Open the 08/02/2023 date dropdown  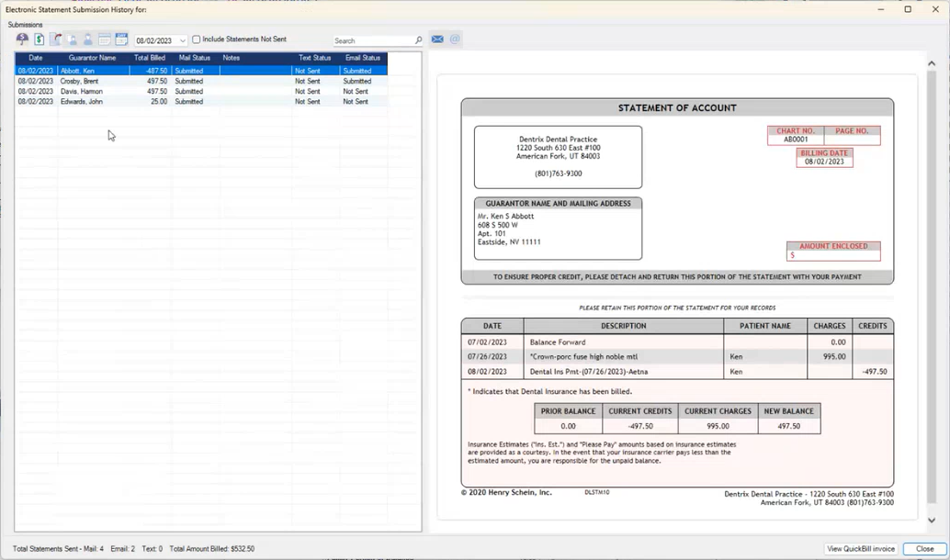(183, 40)
